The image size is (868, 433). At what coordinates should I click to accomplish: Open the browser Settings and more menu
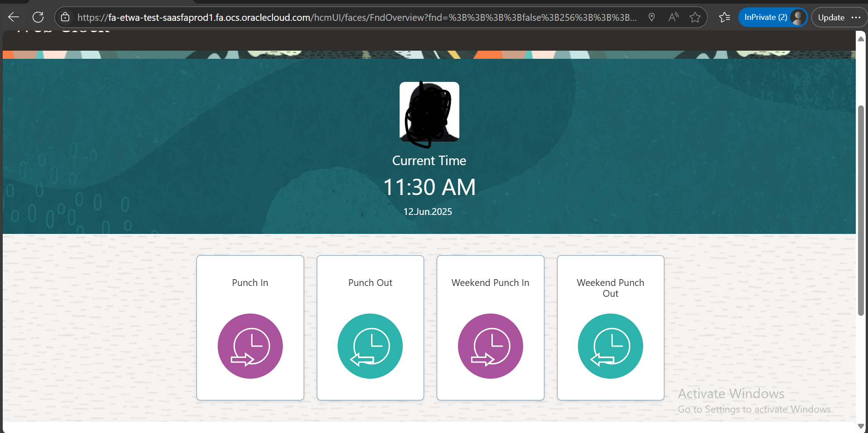click(856, 17)
